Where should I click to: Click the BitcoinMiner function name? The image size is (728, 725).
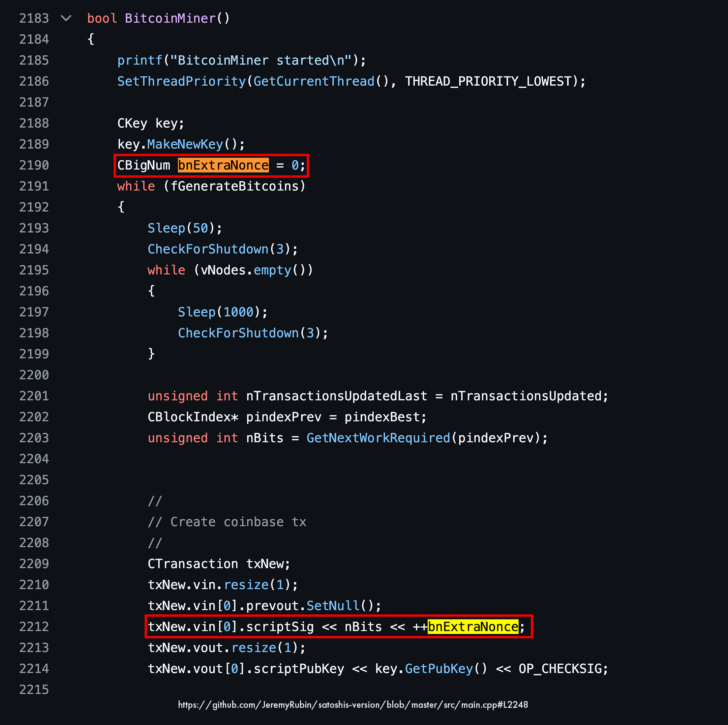170,19
